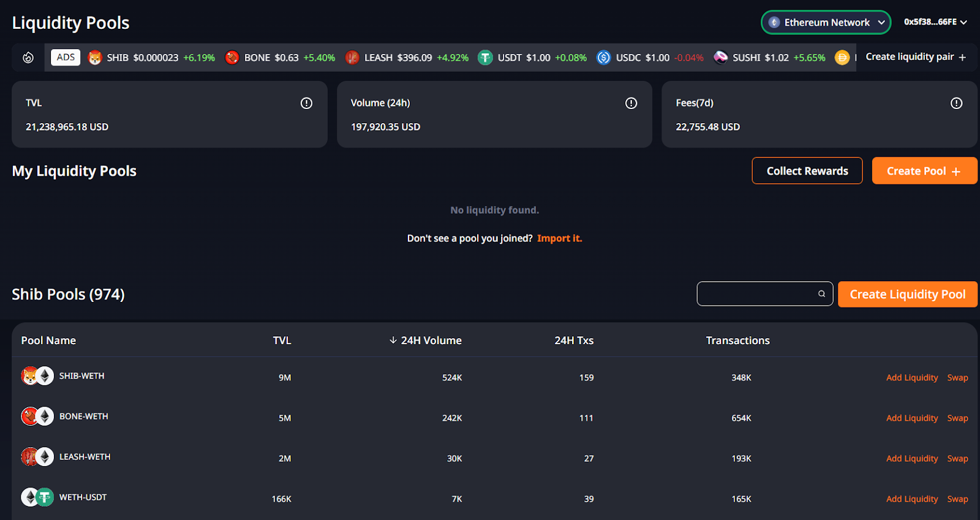Click SHIB price $0.000023 in ticker

click(156, 58)
